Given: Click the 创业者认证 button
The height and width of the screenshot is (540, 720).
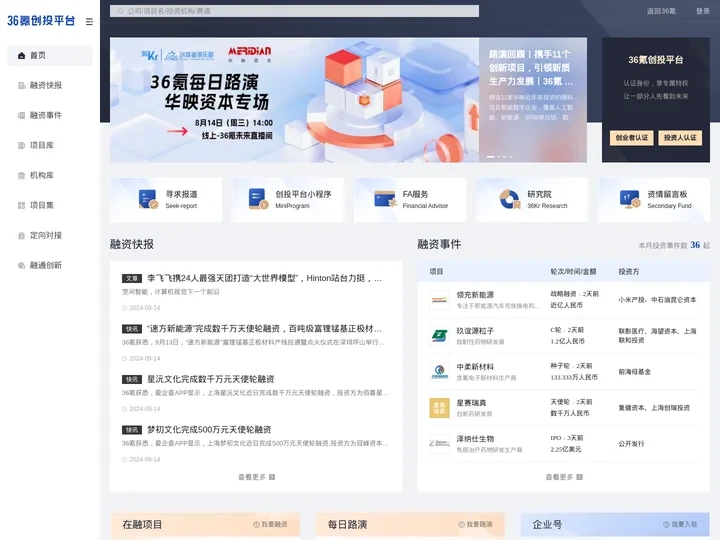Looking at the screenshot, I should [x=631, y=138].
